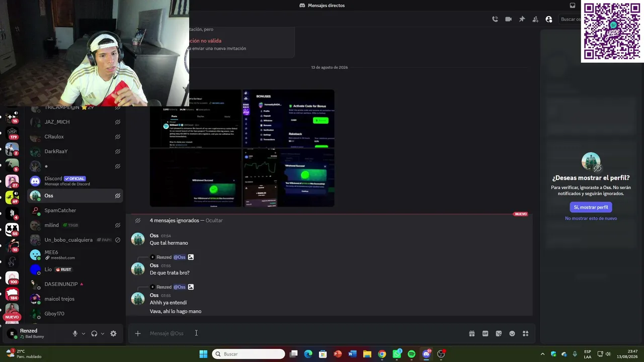This screenshot has width=644, height=362.
Task: Open the gift picker in message bar
Action: [x=472, y=333]
